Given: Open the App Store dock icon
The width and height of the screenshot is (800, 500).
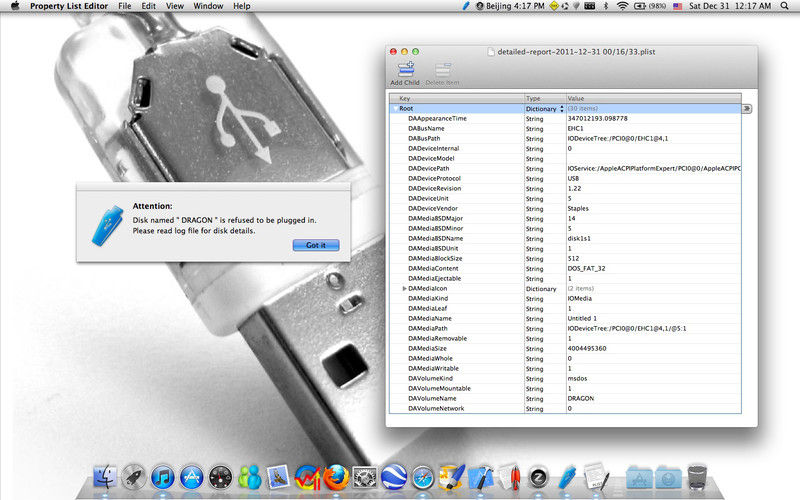Looking at the screenshot, I should point(192,478).
